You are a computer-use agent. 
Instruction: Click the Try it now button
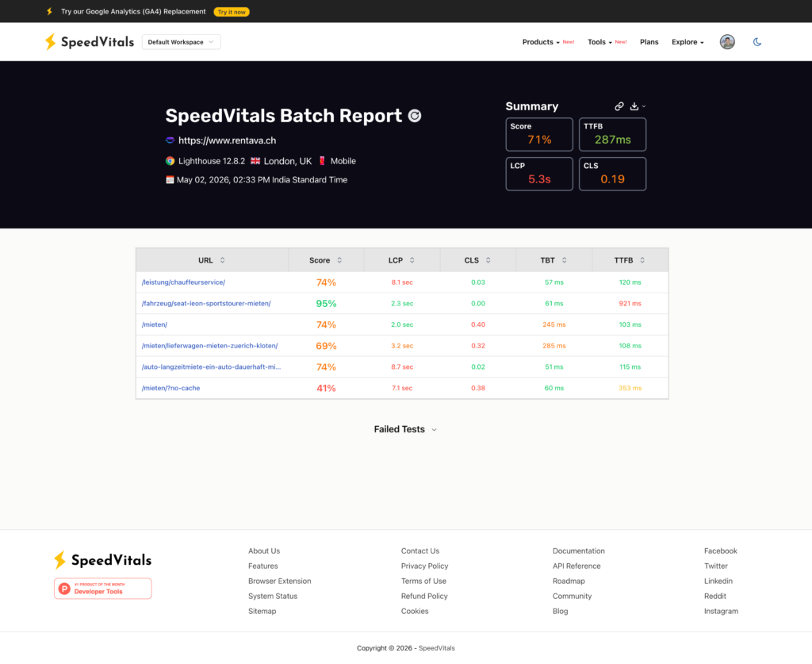232,12
